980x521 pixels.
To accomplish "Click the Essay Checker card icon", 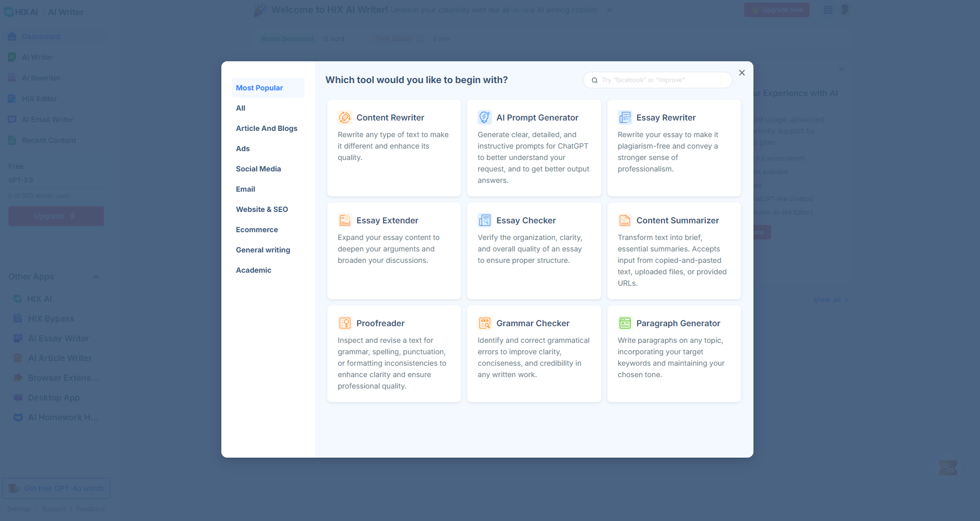I will [x=484, y=220].
